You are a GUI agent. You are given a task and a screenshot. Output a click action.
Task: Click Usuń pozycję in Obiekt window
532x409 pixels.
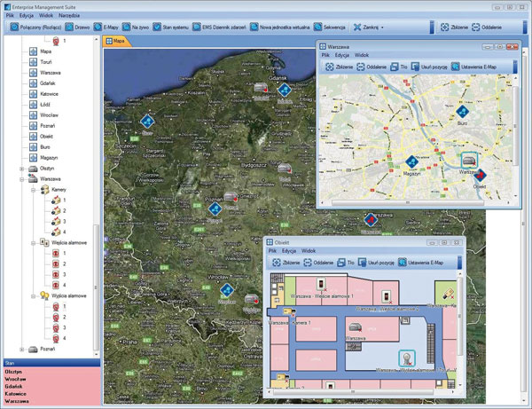pos(376,263)
